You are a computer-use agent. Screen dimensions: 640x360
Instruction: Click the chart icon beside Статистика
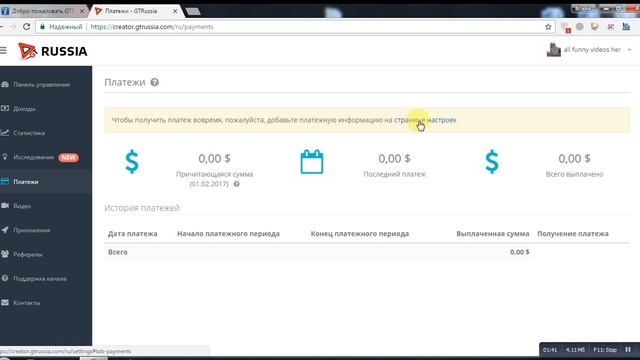pyautogui.click(x=5, y=132)
